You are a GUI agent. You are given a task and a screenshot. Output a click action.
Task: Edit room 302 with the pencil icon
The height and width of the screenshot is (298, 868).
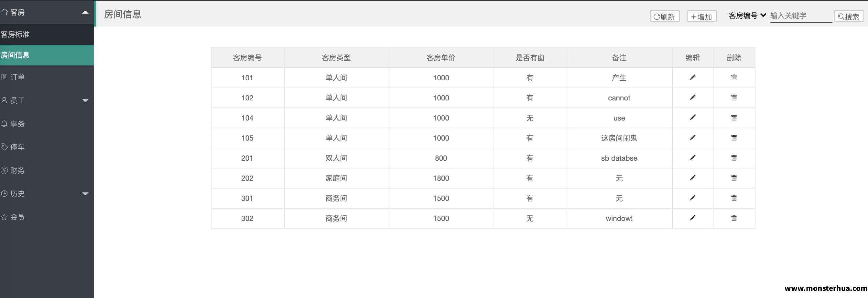(692, 218)
